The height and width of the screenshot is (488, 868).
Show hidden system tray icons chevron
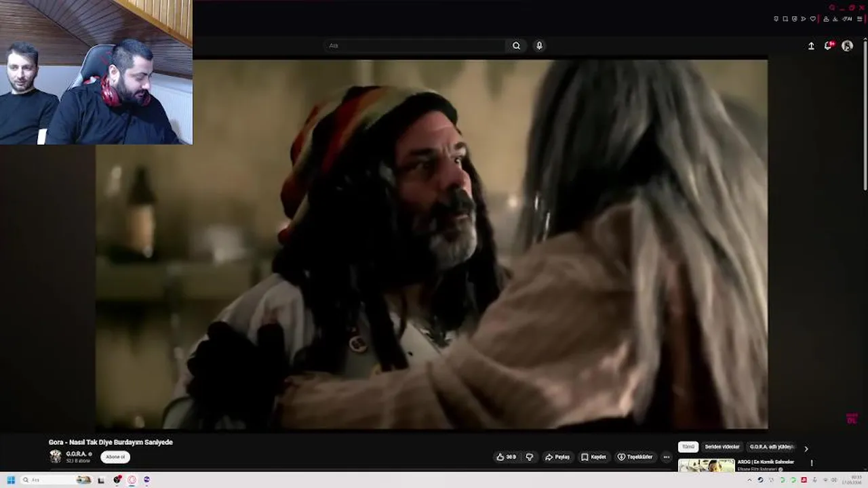point(749,480)
